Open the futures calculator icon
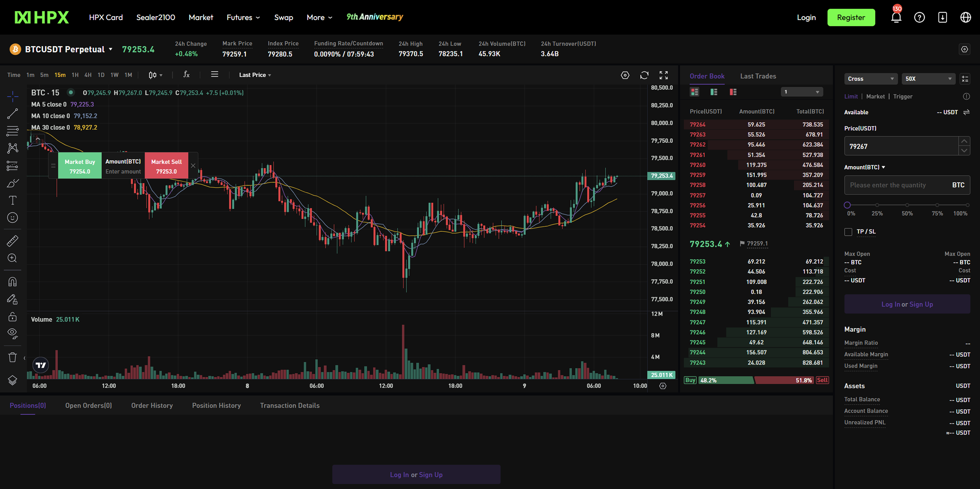 (x=965, y=79)
